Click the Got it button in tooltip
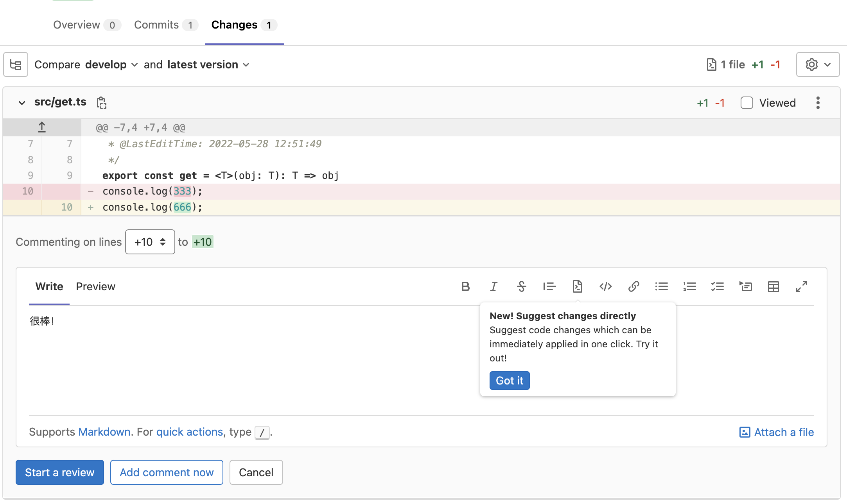The image size is (847, 504). coord(509,380)
